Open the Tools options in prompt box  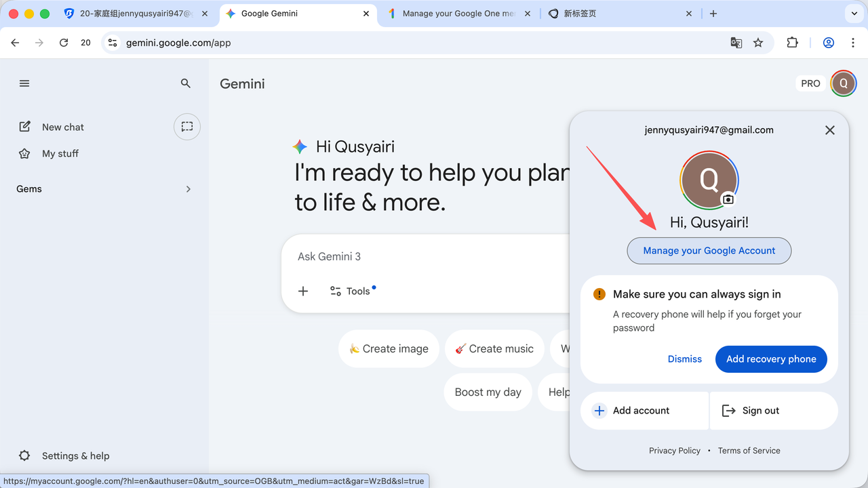[x=351, y=291]
